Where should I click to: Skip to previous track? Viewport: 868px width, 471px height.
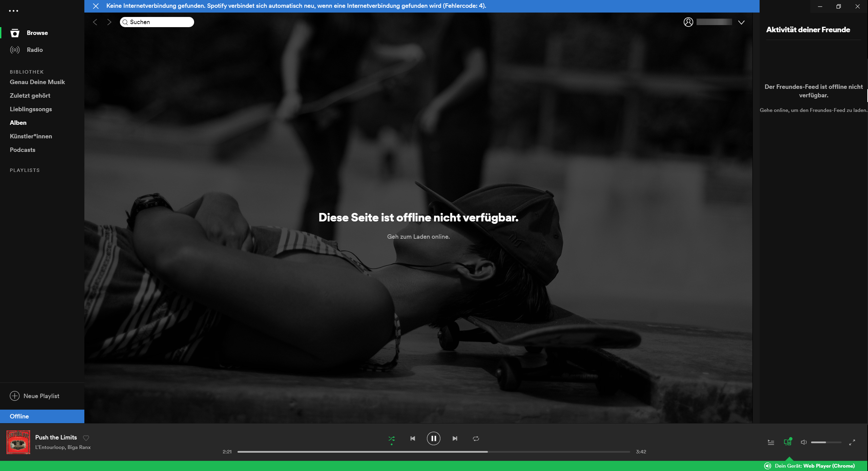tap(413, 438)
